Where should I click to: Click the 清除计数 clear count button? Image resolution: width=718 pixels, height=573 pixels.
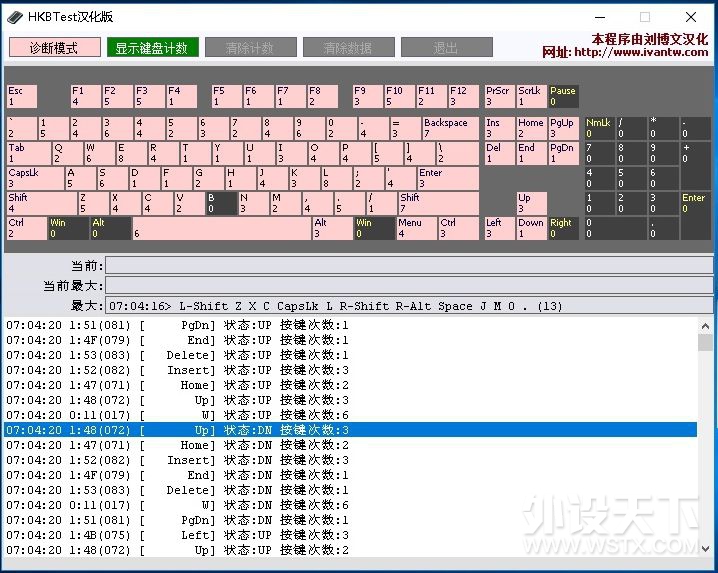(250, 48)
